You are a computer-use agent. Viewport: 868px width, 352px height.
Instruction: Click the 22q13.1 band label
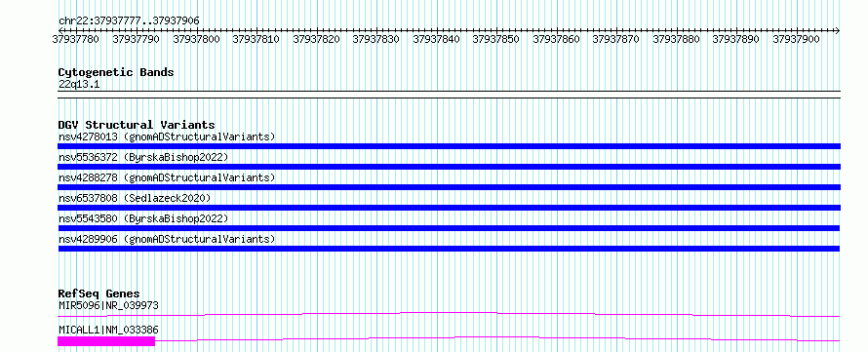coord(79,85)
